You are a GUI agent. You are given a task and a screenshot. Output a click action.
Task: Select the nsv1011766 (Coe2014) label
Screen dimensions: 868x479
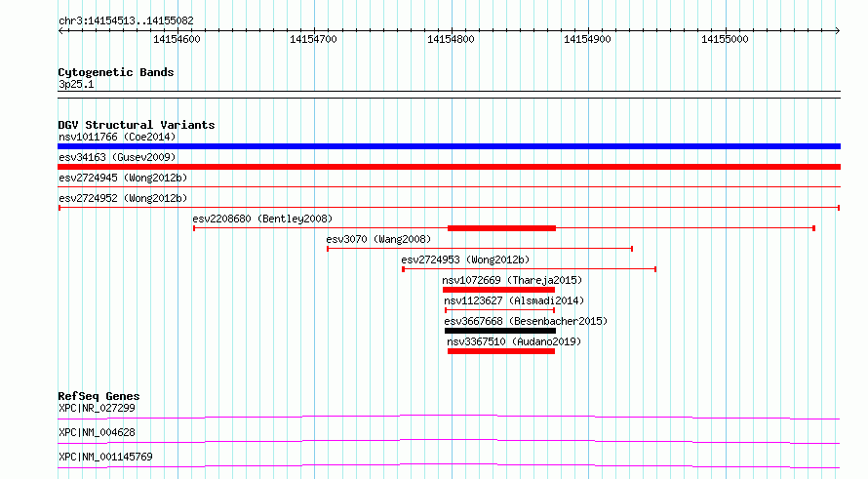[x=117, y=137]
